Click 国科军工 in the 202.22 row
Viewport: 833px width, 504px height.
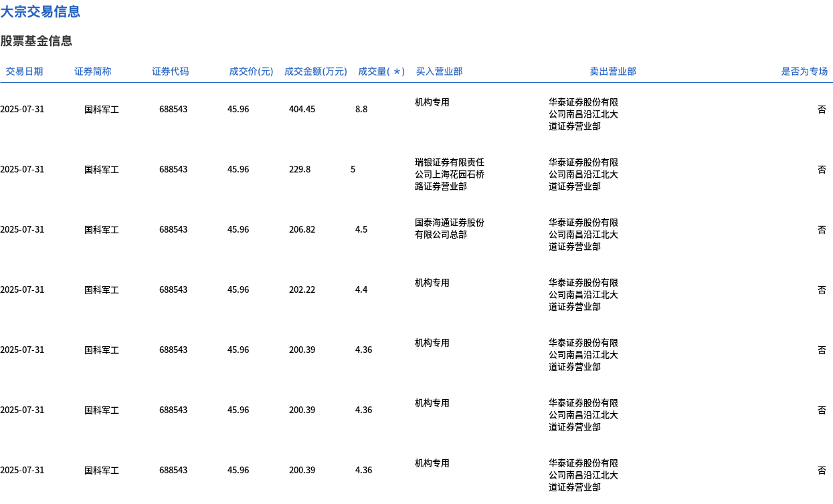click(x=102, y=289)
